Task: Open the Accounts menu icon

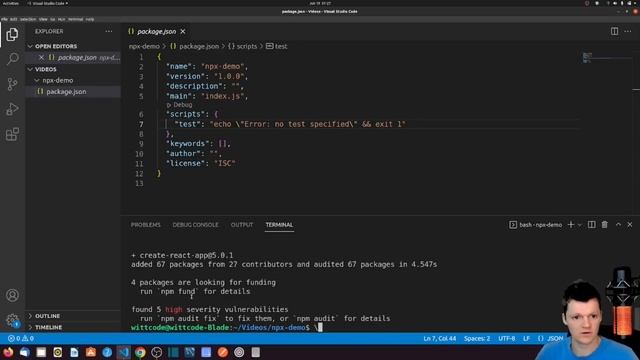Action: tap(12, 295)
